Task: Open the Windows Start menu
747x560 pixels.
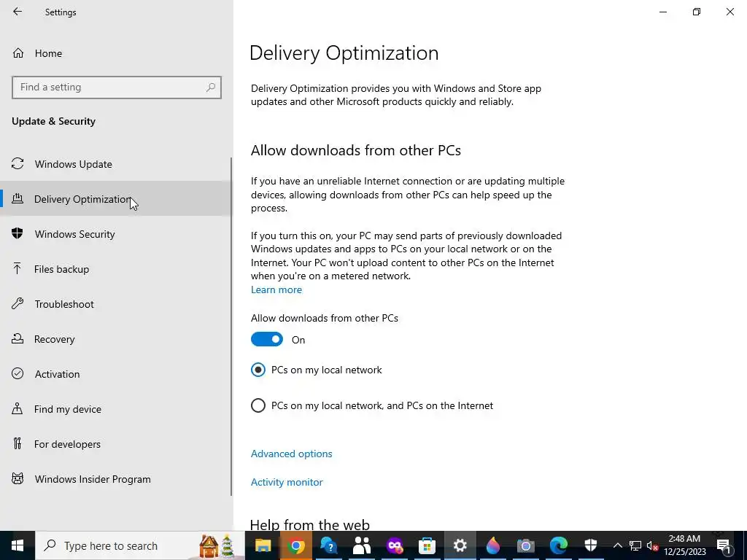Action: click(18, 545)
